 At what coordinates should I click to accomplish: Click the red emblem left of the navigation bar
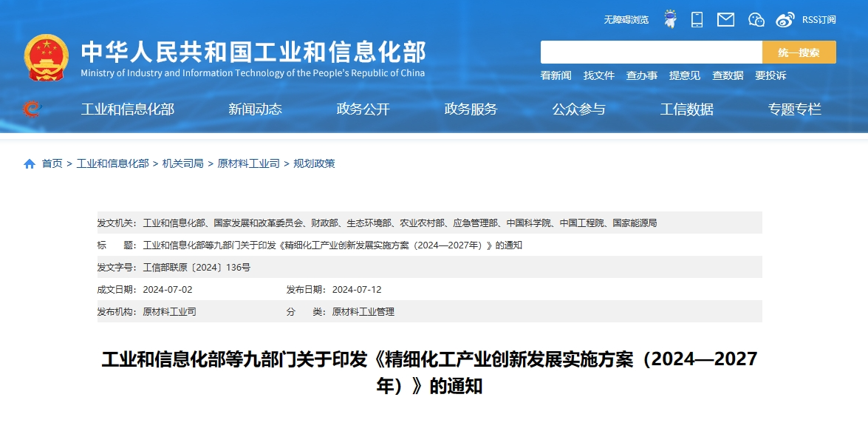point(30,108)
